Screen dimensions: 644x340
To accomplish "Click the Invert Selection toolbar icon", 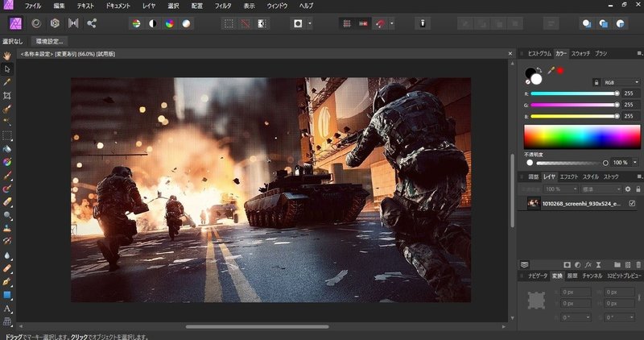I will click(x=262, y=24).
